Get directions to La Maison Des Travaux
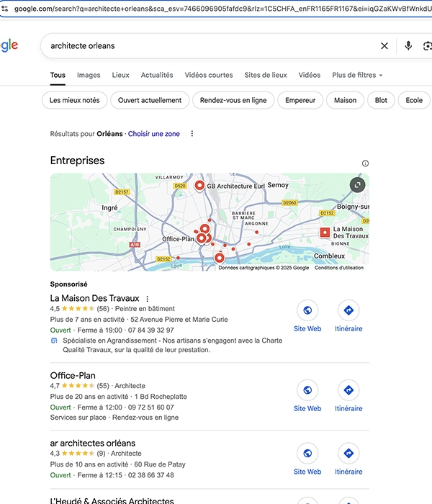Screen dimensions: 432x504 pos(348,310)
